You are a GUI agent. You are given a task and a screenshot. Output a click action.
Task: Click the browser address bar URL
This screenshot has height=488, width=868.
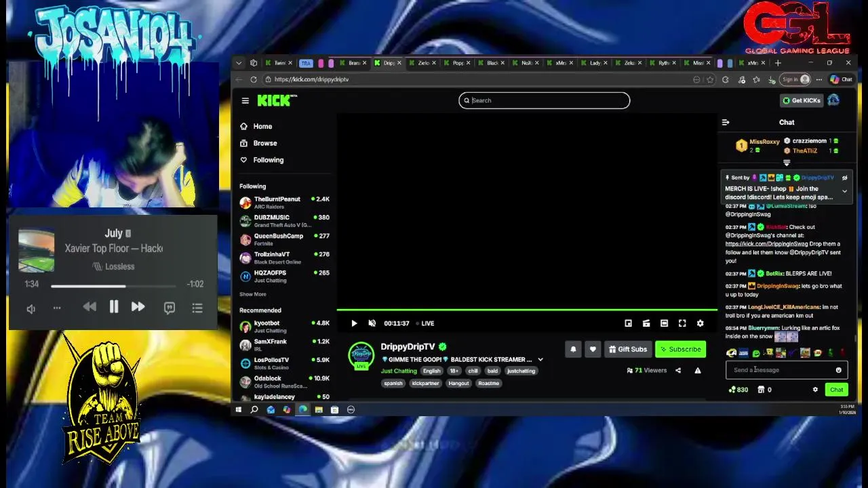[x=312, y=79]
